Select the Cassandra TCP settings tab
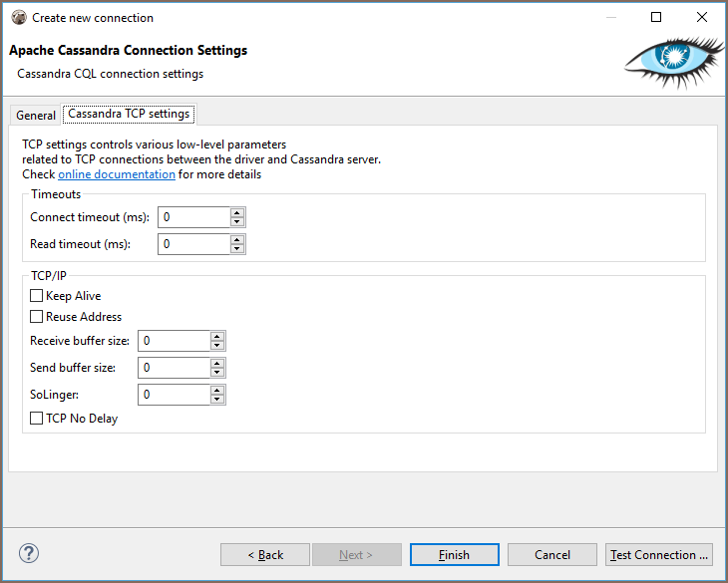Viewport: 728px width, 583px height. pyautogui.click(x=129, y=114)
